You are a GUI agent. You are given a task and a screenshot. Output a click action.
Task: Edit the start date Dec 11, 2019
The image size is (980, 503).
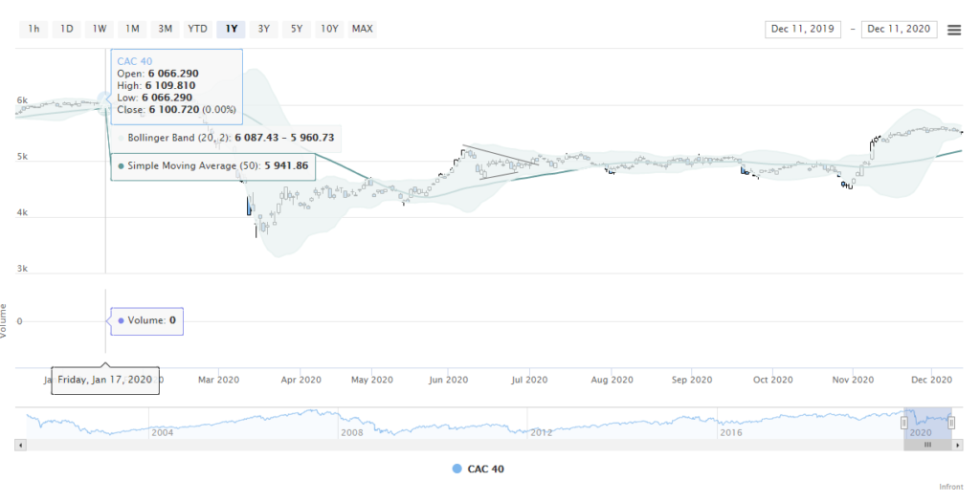click(803, 29)
